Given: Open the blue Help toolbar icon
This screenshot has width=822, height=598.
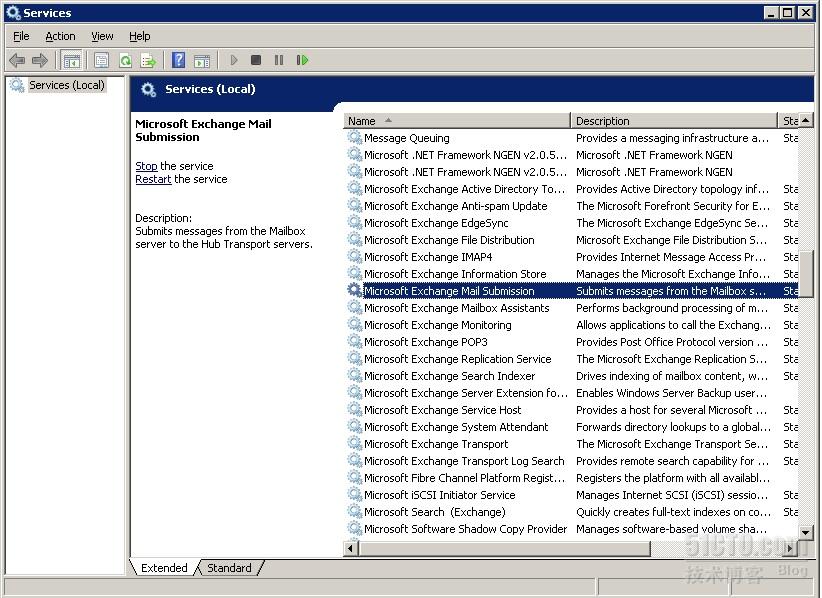Looking at the screenshot, I should pos(178,60).
